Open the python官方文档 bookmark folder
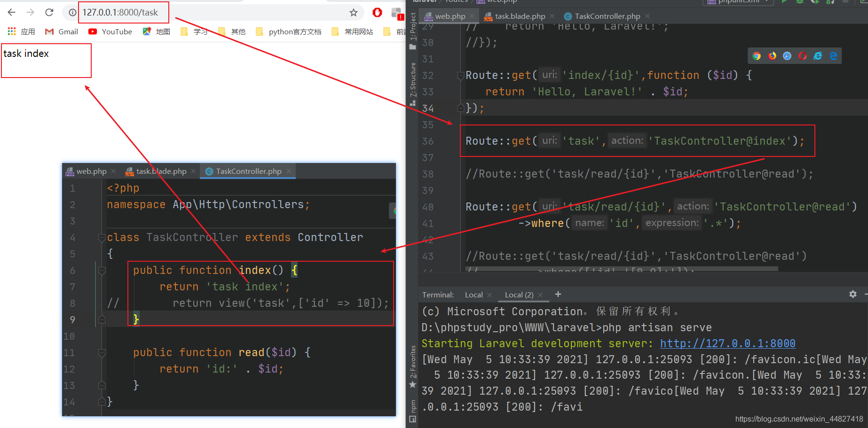Screen dimensions: 868x428 coord(289,31)
